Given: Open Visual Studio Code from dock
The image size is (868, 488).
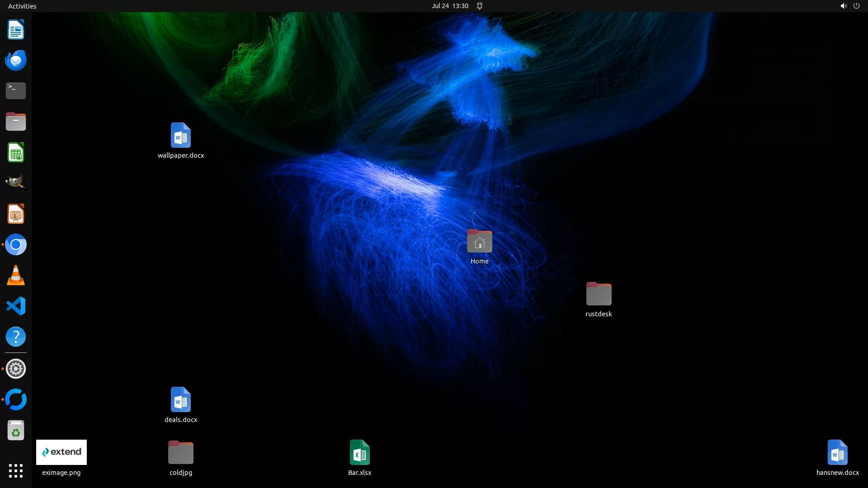Looking at the screenshot, I should pos(16,306).
